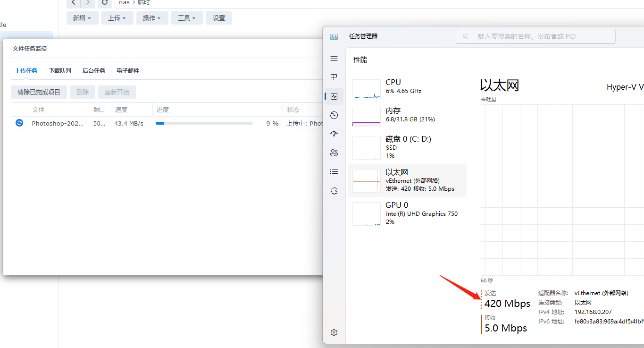Go back in File Station navigation

[x=74, y=2]
